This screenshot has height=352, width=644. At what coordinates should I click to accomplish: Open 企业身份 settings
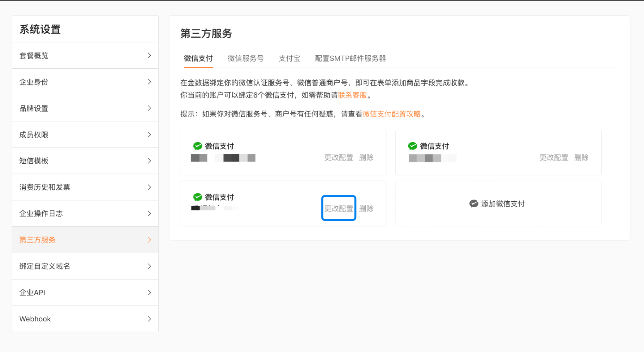[85, 82]
